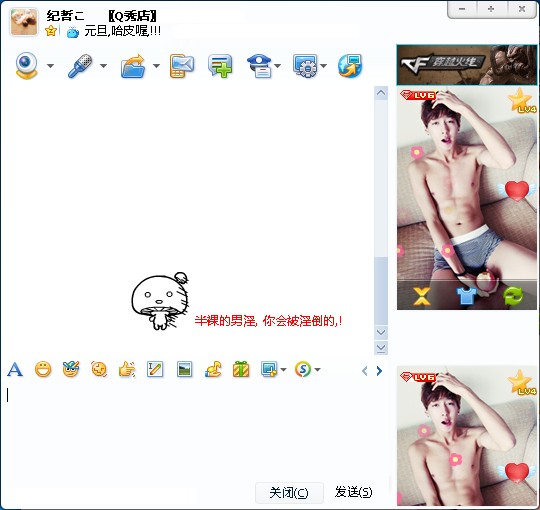Click the 发送(S) send button
540x510 pixels.
click(x=354, y=492)
